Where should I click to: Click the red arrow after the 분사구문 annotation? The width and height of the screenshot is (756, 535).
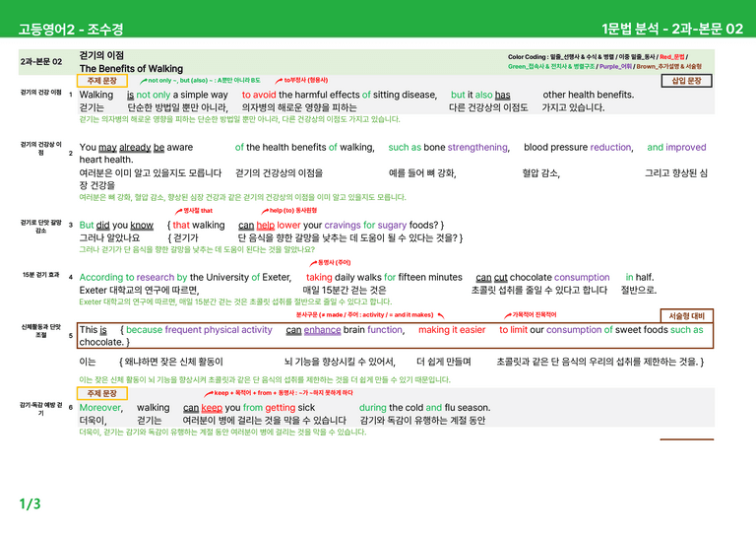click(x=441, y=315)
